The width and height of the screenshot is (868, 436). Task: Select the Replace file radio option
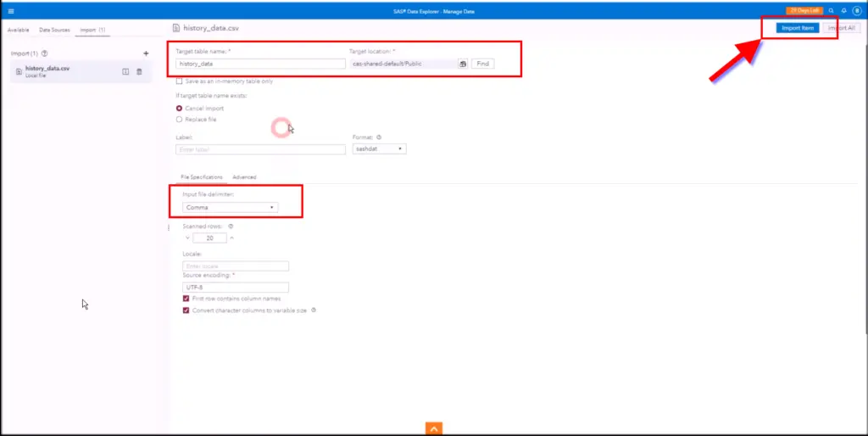point(179,120)
